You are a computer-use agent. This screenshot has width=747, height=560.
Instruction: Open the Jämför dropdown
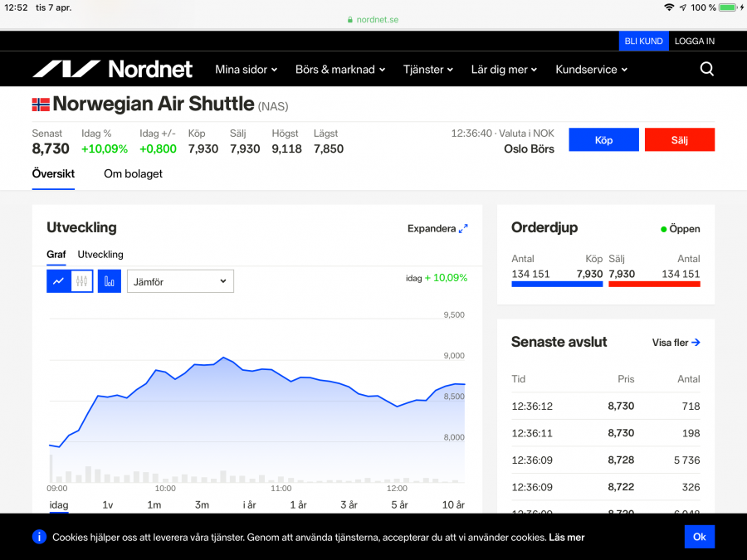180,281
